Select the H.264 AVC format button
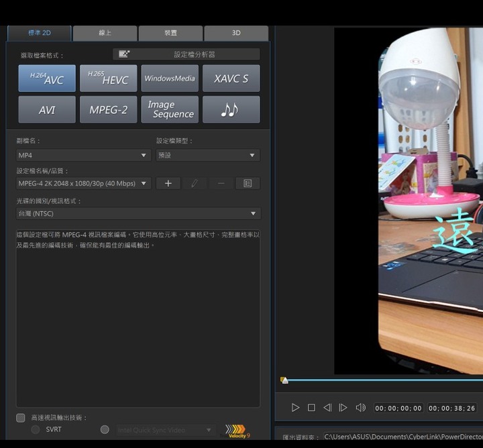Screen dimensions: 483x448 pyautogui.click(x=47, y=78)
